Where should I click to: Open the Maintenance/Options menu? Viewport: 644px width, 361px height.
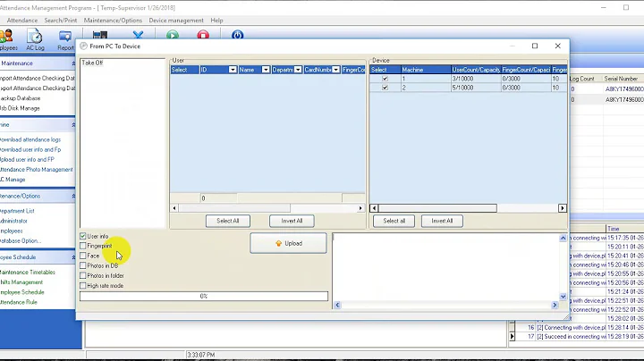113,20
